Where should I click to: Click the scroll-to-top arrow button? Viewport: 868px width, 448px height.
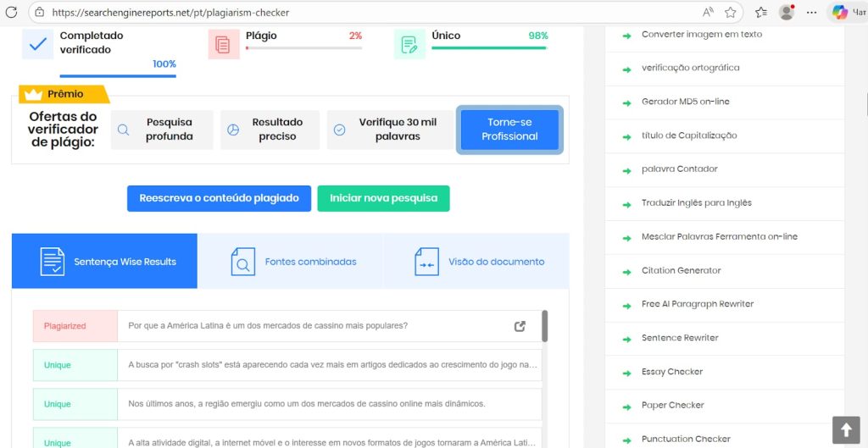tap(845, 429)
